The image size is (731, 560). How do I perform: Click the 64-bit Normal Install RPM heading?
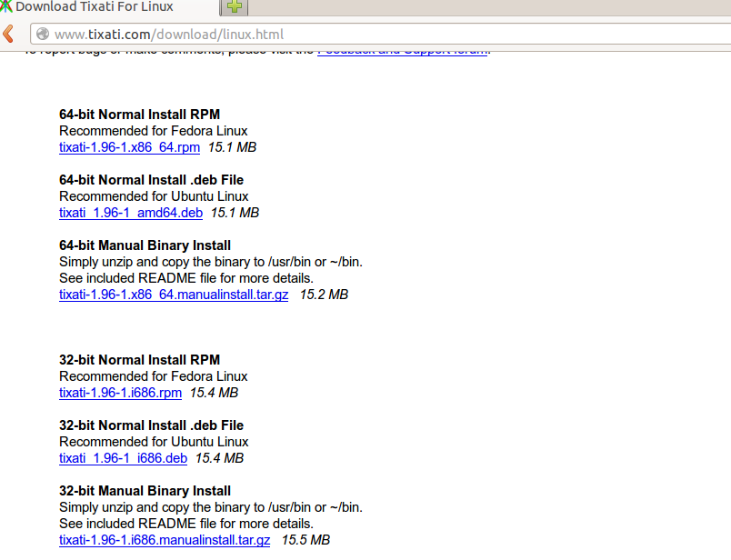point(139,115)
